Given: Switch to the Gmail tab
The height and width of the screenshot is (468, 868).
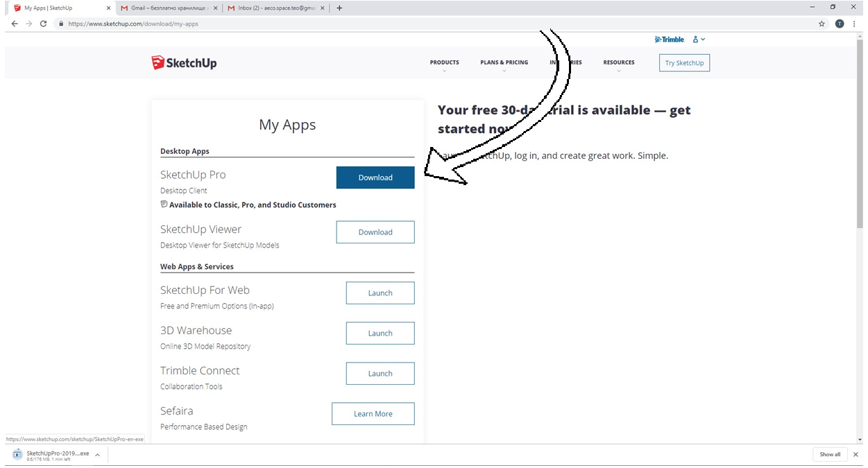Looking at the screenshot, I should coord(169,8).
